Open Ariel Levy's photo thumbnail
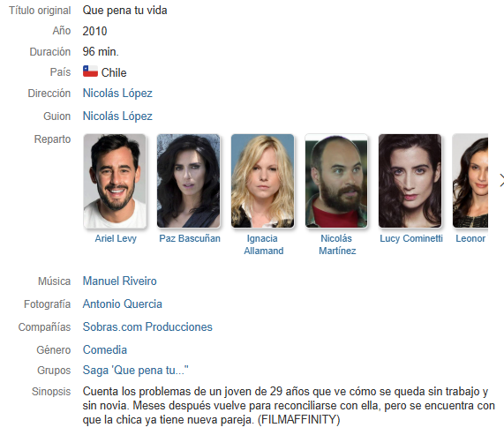The width and height of the screenshot is (504, 435). point(115,181)
